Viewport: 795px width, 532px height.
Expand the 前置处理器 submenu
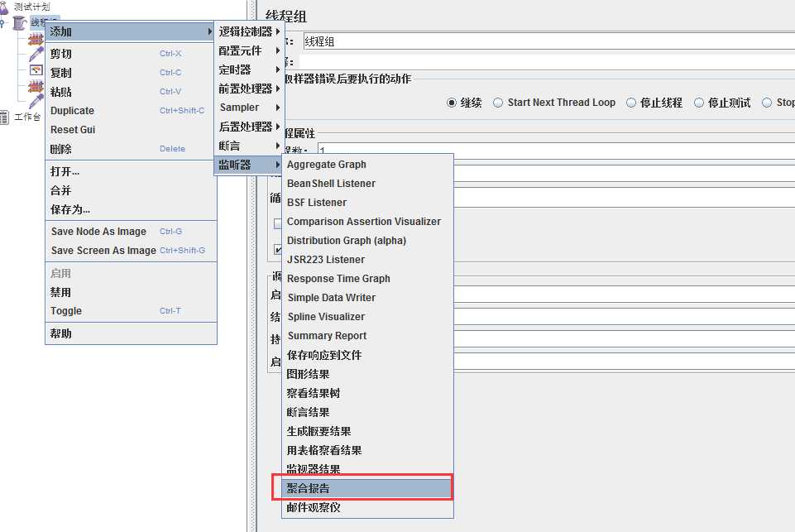tap(249, 89)
